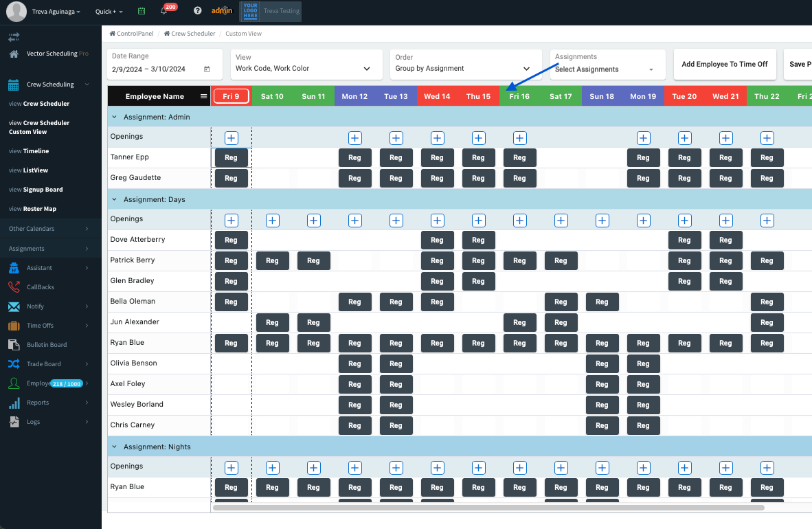The image size is (812, 529).
Task: Click Treva Testing logo badge
Action: (270, 11)
